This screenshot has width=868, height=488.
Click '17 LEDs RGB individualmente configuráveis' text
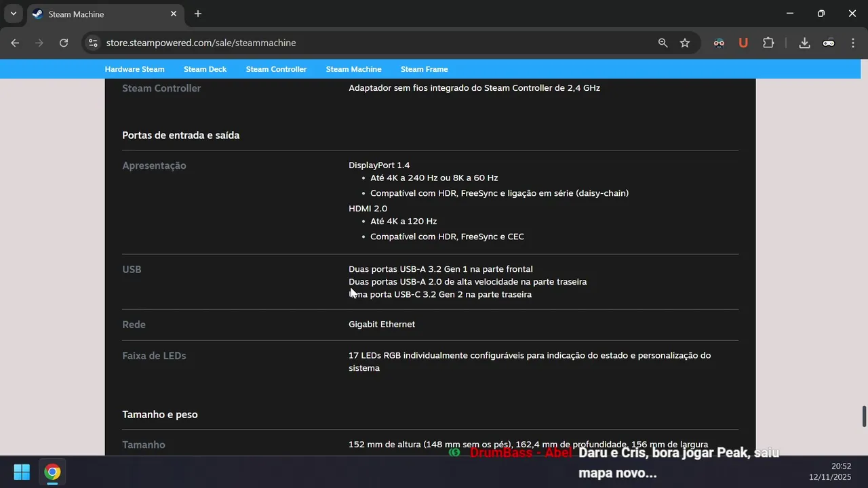pos(530,361)
